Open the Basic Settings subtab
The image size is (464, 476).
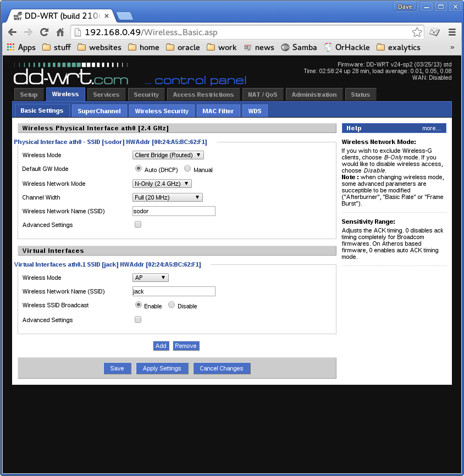click(x=42, y=110)
